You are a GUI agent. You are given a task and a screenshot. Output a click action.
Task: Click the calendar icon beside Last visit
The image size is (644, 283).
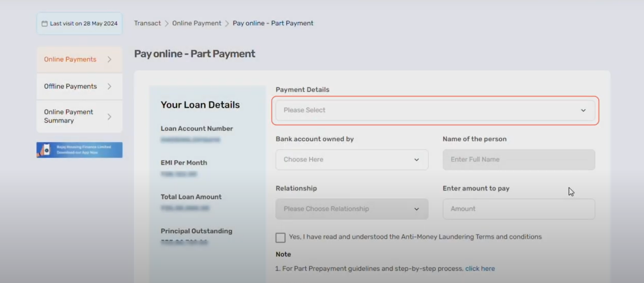44,24
